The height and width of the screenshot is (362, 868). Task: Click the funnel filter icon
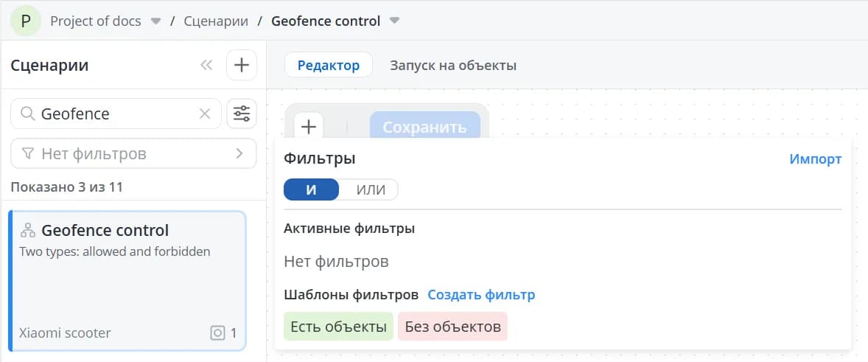coord(28,153)
